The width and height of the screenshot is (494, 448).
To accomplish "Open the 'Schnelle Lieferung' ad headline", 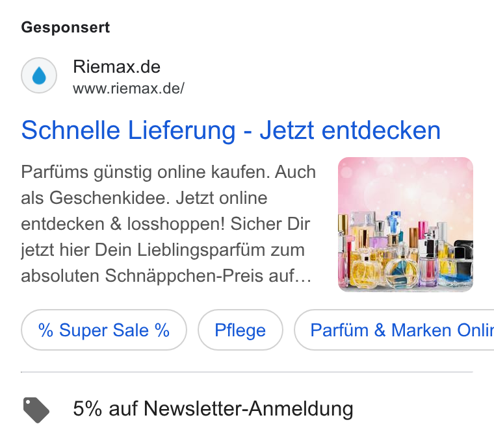I will pyautogui.click(x=231, y=131).
